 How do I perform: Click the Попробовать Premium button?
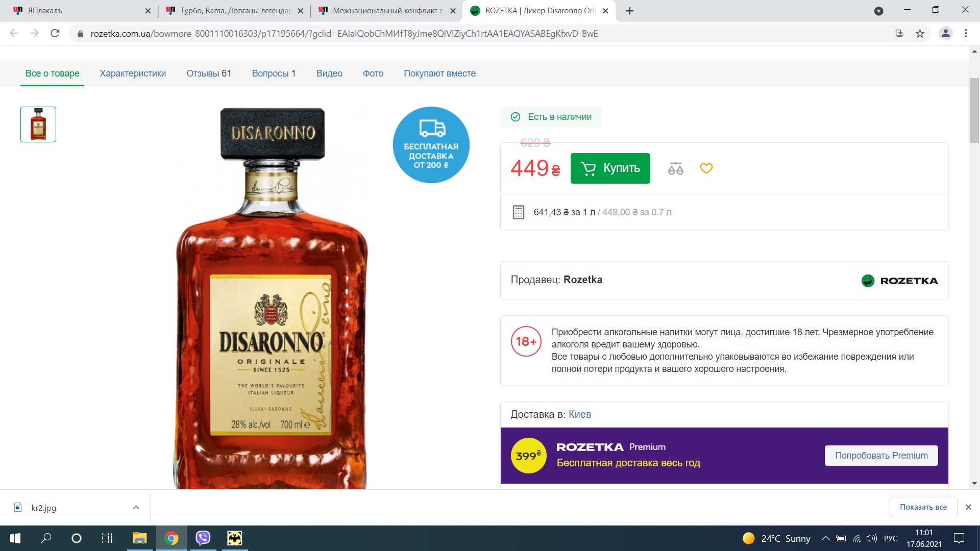[x=881, y=456]
